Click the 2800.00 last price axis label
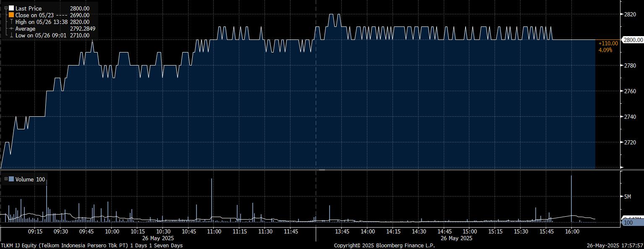This screenshot has height=249, width=644. (x=633, y=40)
